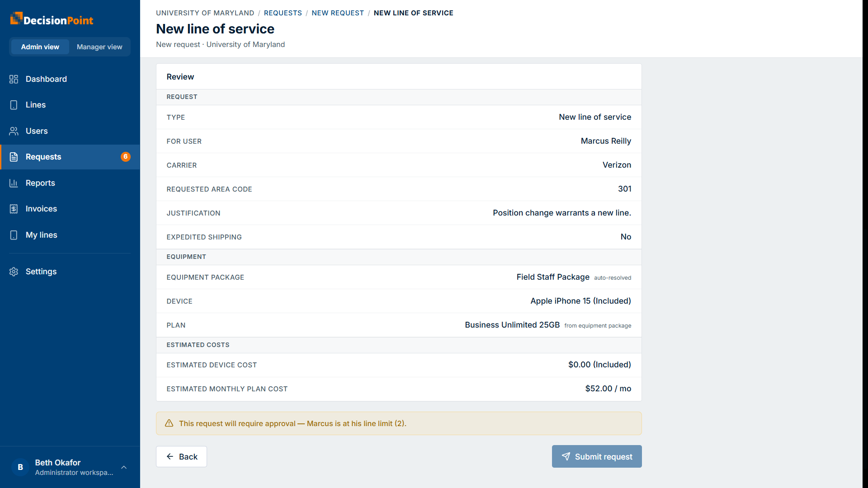The image size is (868, 488).
Task: Click the Apple iPhone 15 (Included) value
Action: [580, 301]
